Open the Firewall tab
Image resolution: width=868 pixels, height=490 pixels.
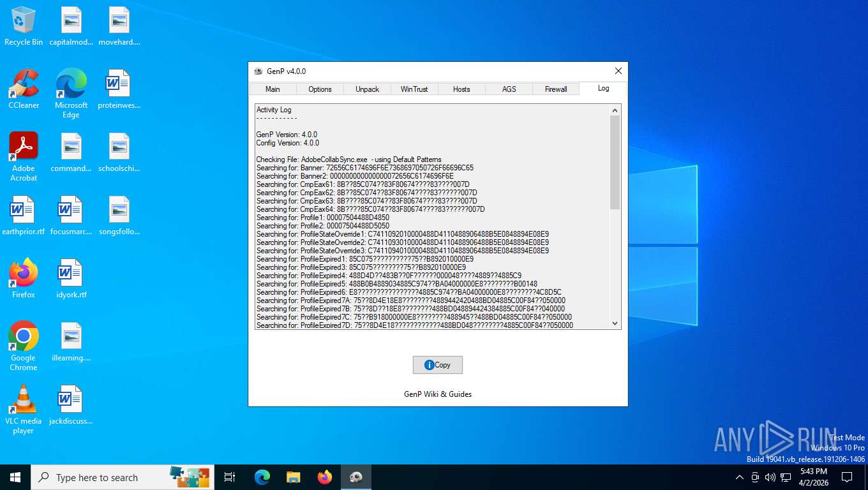(556, 89)
